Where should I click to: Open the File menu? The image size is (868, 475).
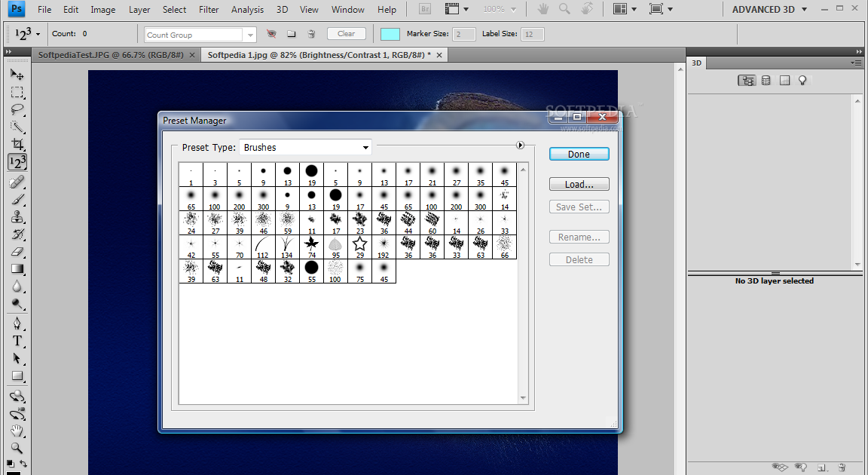point(44,9)
